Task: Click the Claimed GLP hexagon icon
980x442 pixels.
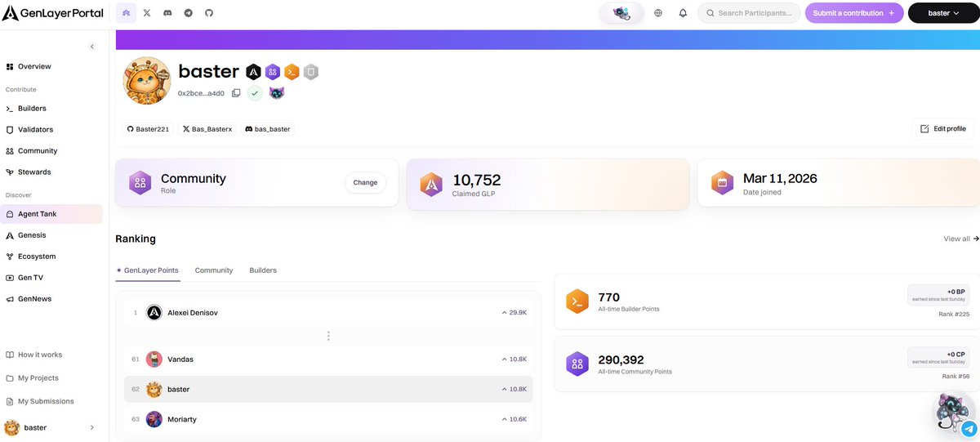Action: (431, 184)
